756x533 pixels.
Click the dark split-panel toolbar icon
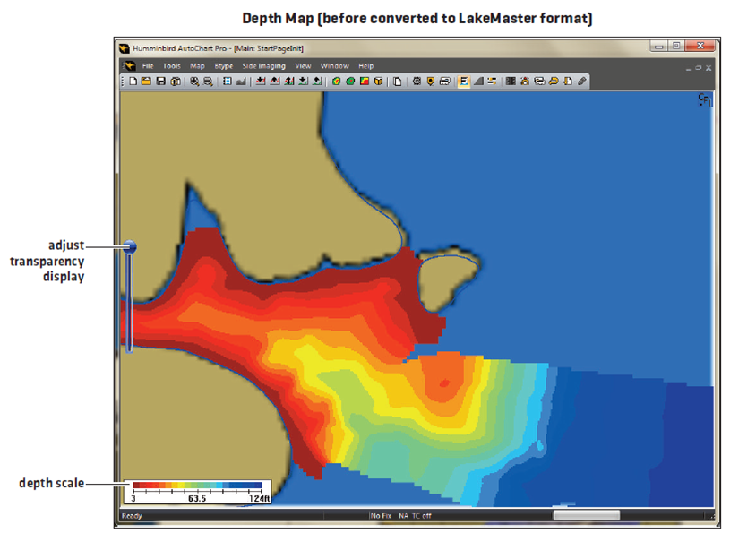pos(511,81)
